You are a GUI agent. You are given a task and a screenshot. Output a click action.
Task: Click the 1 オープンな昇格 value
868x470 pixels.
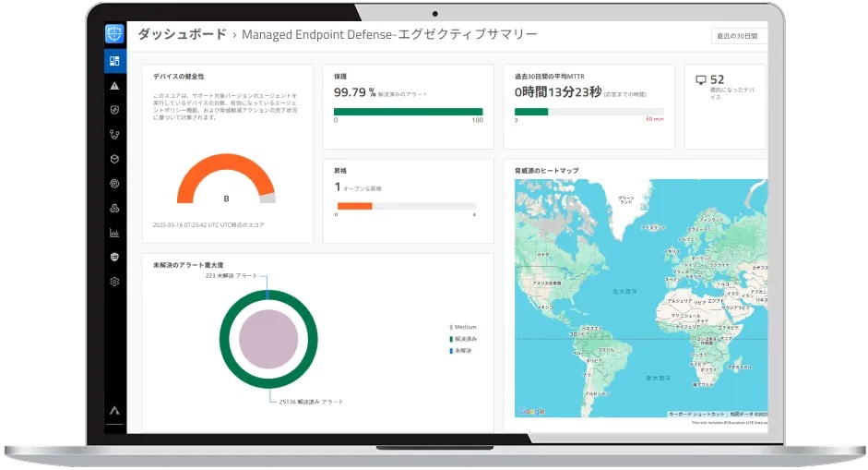(x=358, y=187)
